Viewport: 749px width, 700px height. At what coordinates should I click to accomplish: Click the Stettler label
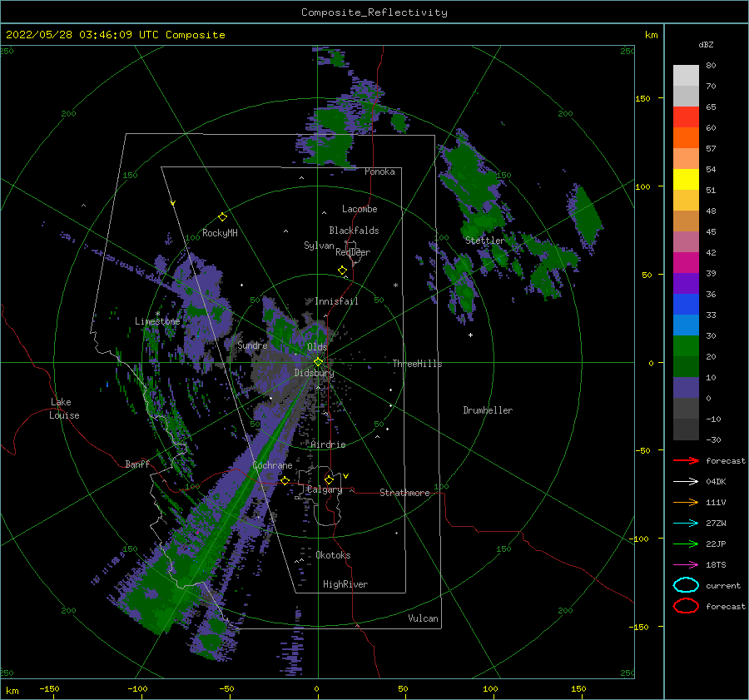point(485,241)
